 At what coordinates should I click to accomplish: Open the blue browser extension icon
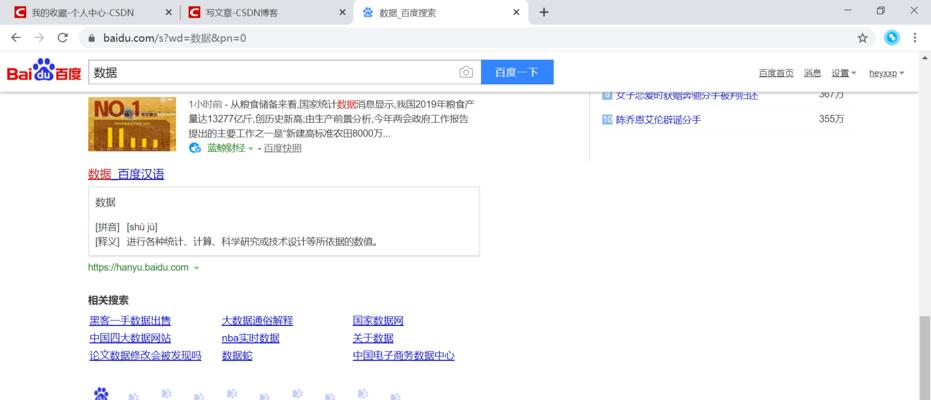[x=892, y=38]
